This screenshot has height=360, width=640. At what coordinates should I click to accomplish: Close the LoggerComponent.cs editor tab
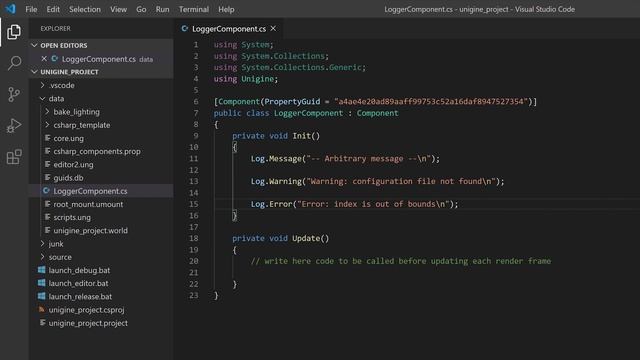tap(273, 29)
